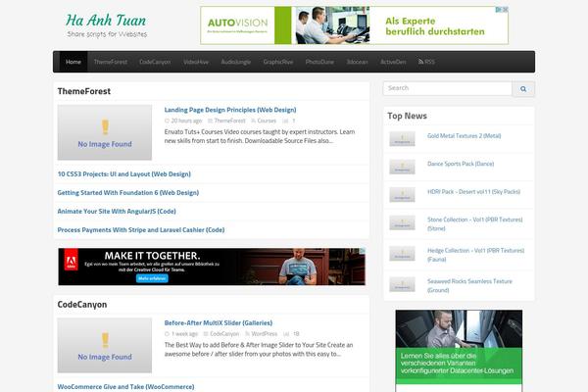Click the Top News heading

coord(407,116)
